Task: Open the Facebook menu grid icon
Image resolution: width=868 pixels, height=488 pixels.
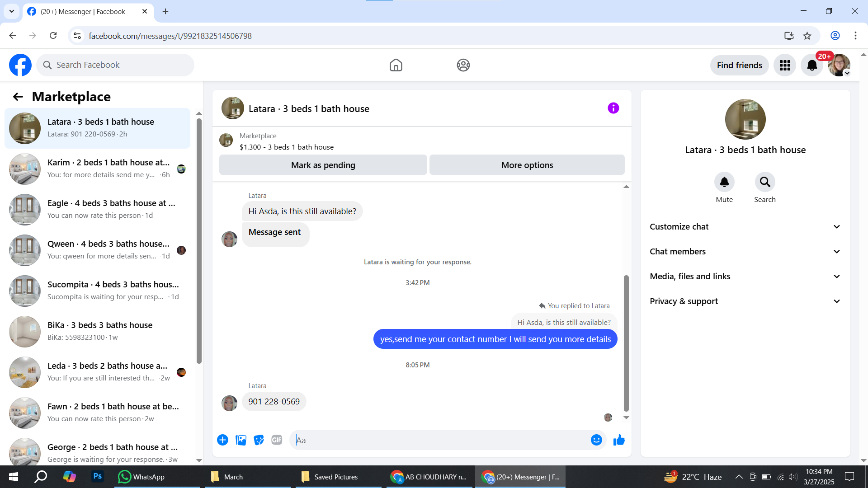Action: pyautogui.click(x=785, y=66)
